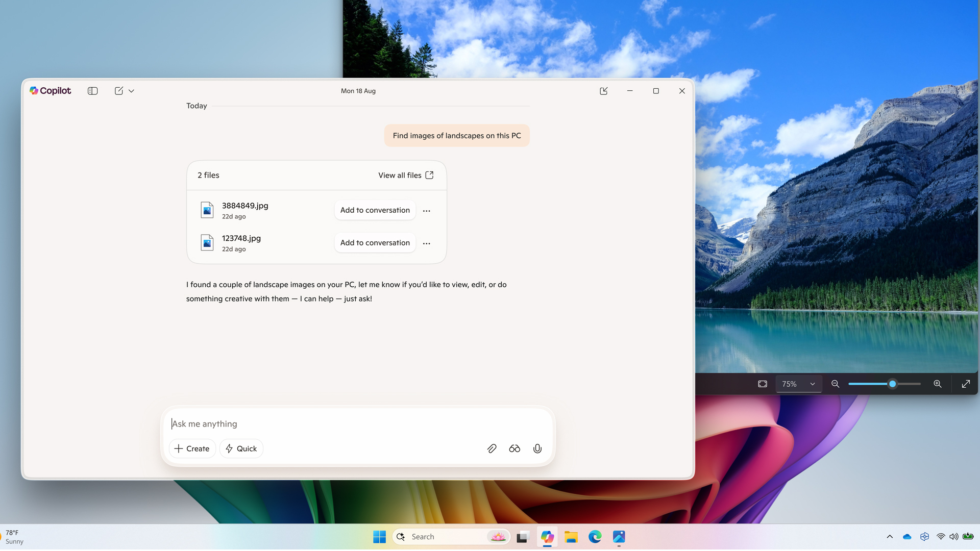Open more options for 3884849.jpg
The height and width of the screenshot is (551, 980).
pyautogui.click(x=427, y=210)
